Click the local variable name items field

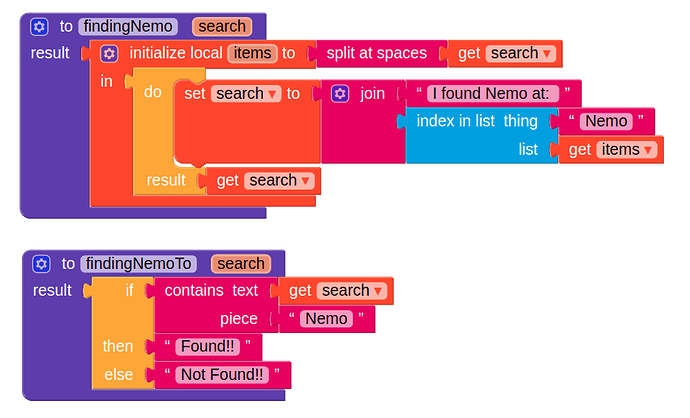point(252,53)
